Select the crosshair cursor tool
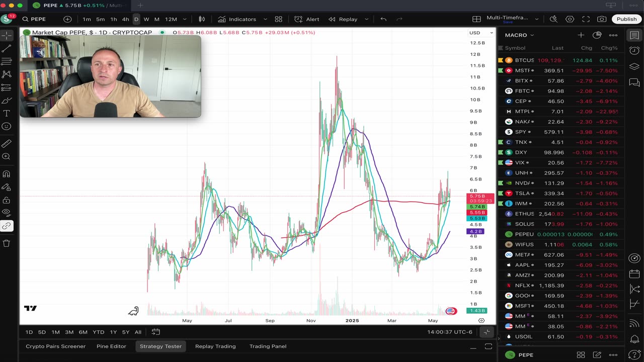This screenshot has width=644, height=362. click(7, 35)
